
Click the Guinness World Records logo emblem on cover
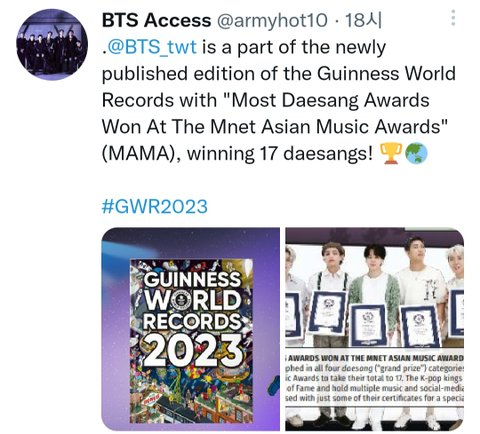pos(184,301)
